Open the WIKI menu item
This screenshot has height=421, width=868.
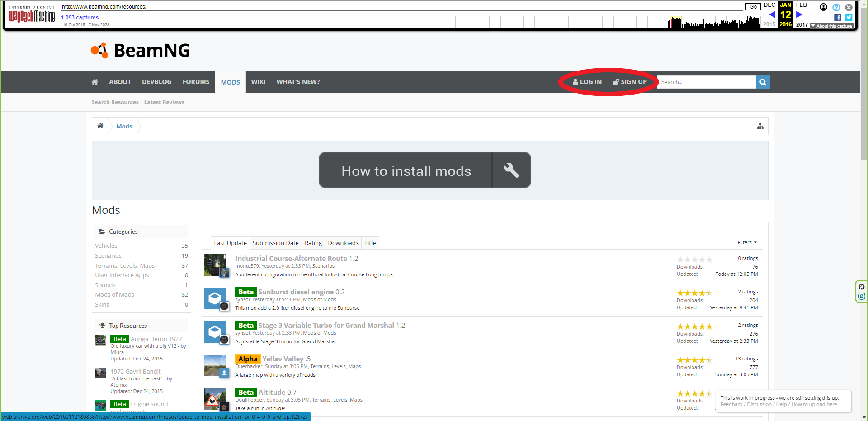coord(259,82)
